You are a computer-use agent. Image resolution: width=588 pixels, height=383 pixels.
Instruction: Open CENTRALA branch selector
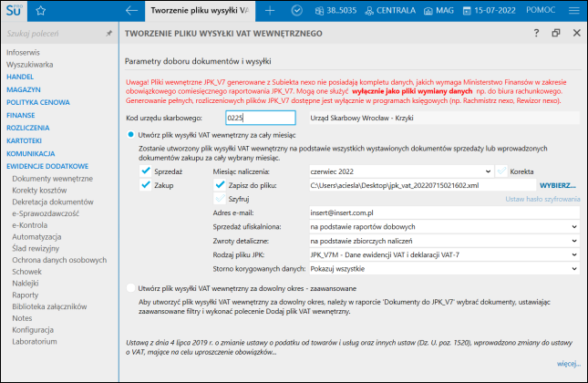(390, 11)
